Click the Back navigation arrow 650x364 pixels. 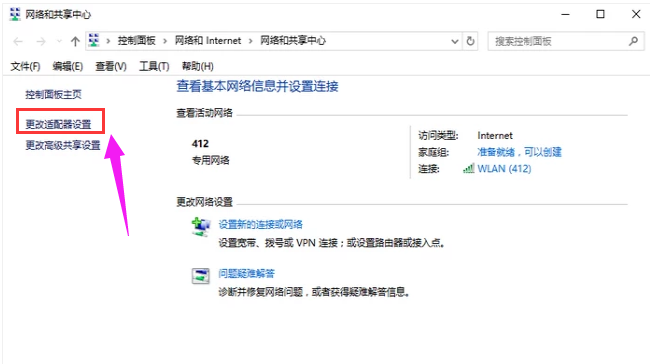(18, 41)
